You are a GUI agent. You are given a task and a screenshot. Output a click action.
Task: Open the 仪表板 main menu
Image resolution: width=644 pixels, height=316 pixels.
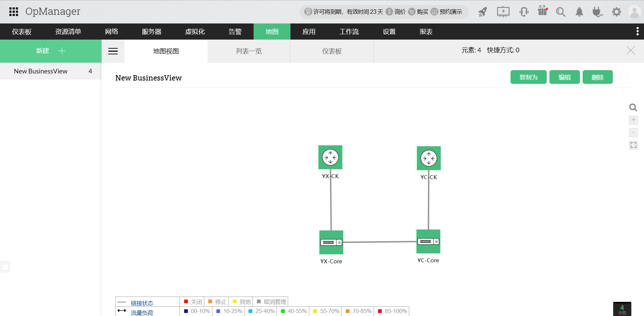22,32
